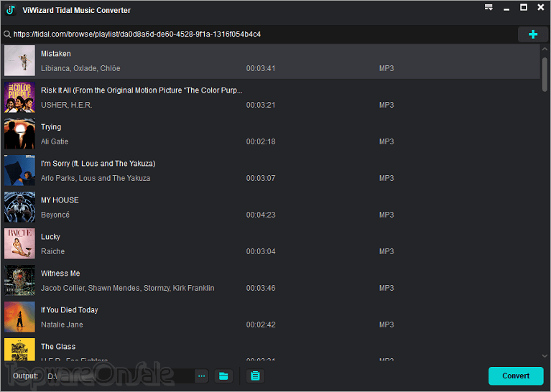The height and width of the screenshot is (392, 551).
Task: Click artist name Beyoncé
Action: click(x=55, y=215)
